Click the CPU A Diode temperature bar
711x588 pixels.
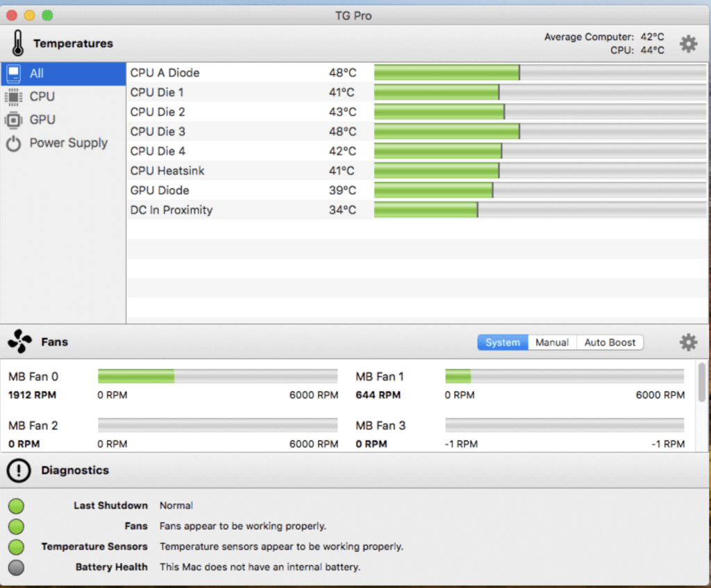[540, 72]
